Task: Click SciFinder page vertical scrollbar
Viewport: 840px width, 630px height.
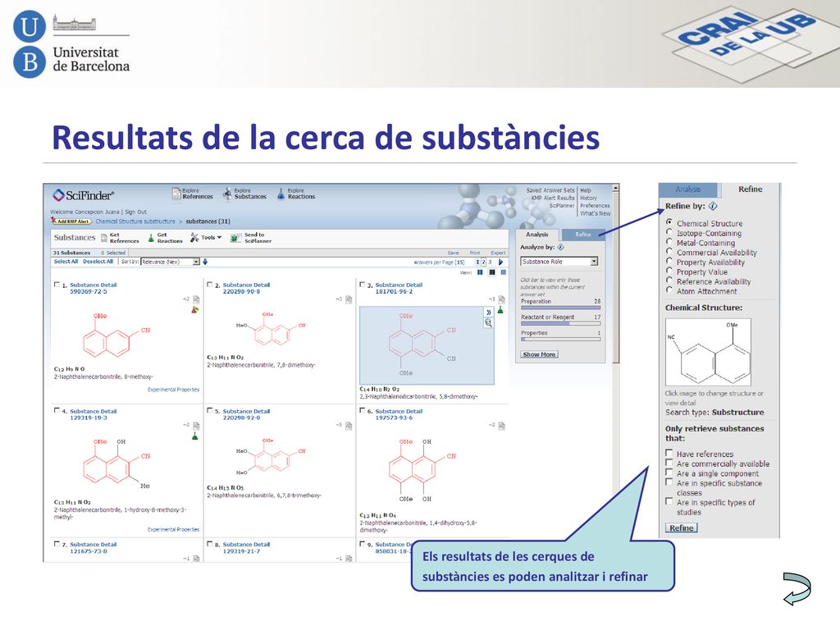Action: pos(615,276)
